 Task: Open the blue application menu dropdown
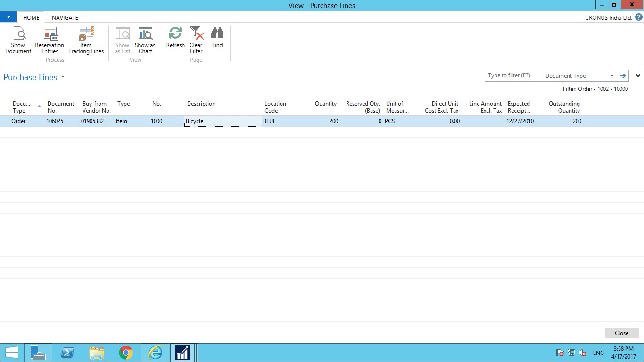[x=8, y=17]
